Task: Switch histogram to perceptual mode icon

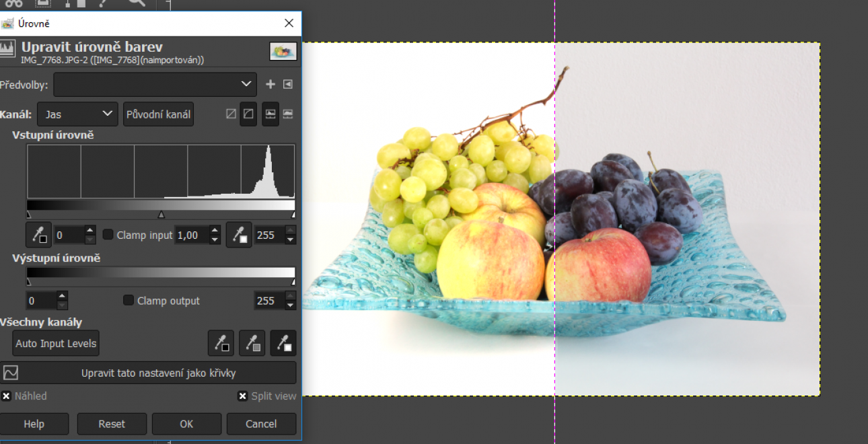Action: pyautogui.click(x=248, y=114)
